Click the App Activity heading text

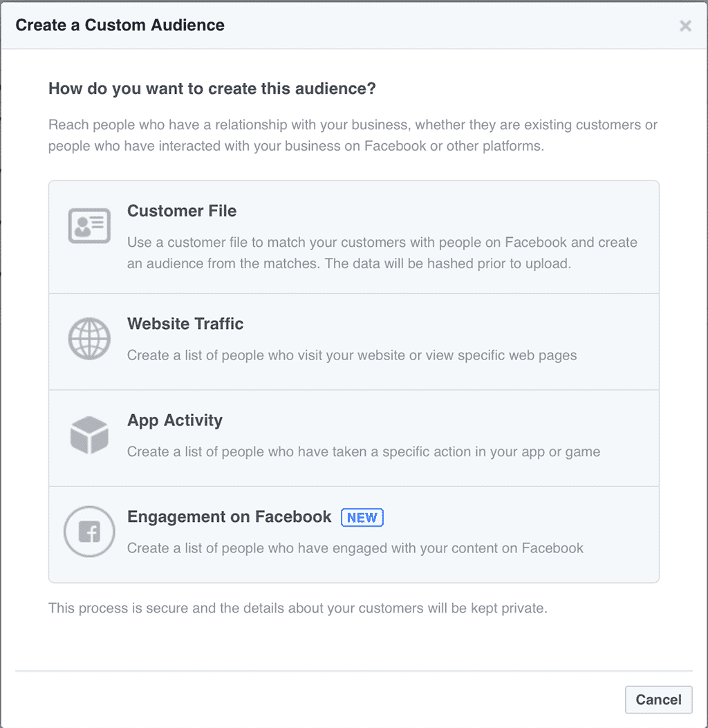click(174, 420)
